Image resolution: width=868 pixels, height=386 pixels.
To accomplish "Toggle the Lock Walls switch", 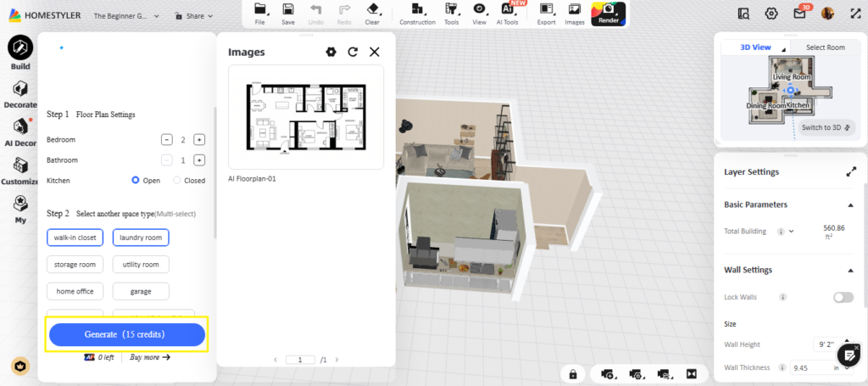I will point(843,298).
